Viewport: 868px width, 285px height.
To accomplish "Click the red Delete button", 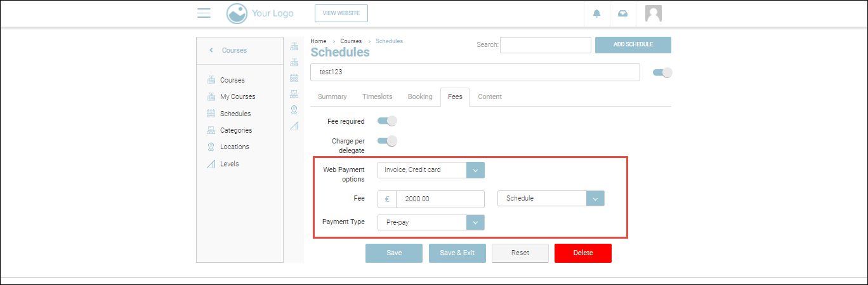I will 582,253.
